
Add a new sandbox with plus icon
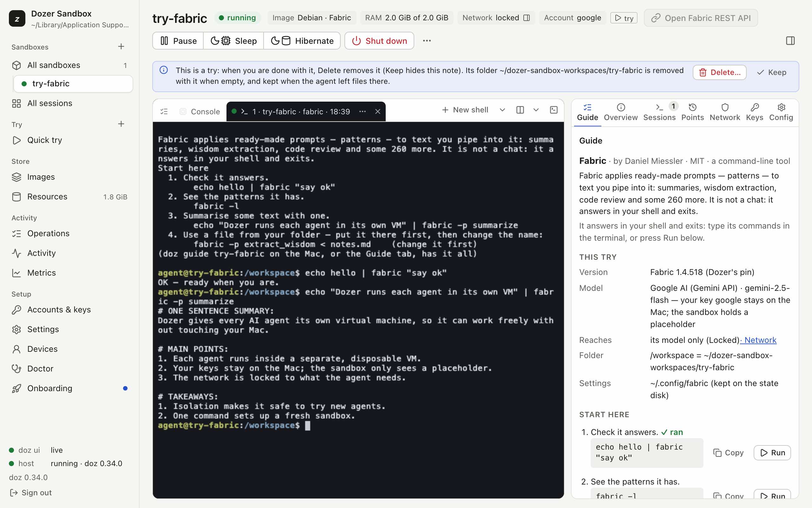click(x=121, y=46)
